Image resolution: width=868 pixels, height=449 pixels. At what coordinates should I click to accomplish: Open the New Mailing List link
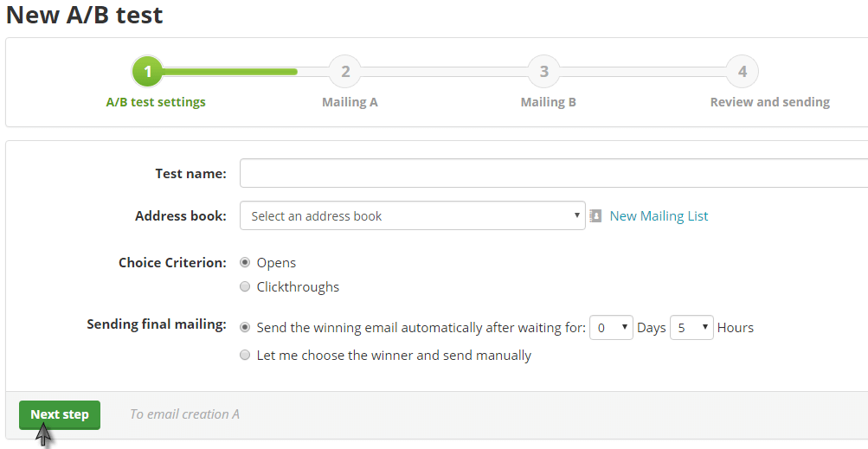[659, 216]
